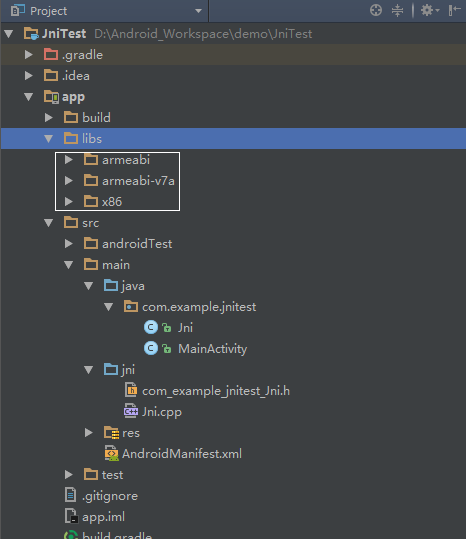Select the AndroidManifest.xml file name
The image size is (466, 539).
click(x=182, y=454)
